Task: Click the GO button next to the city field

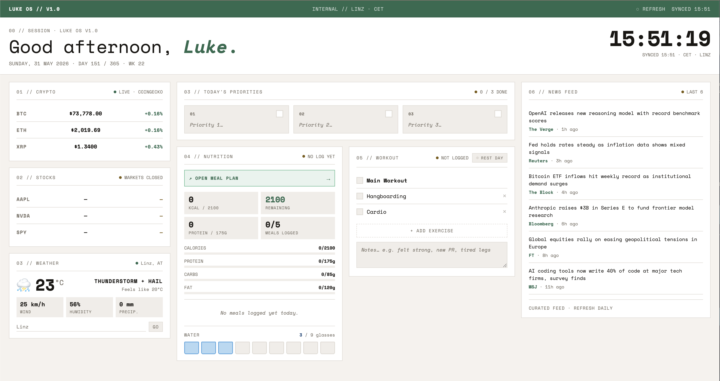Action: pyautogui.click(x=156, y=327)
